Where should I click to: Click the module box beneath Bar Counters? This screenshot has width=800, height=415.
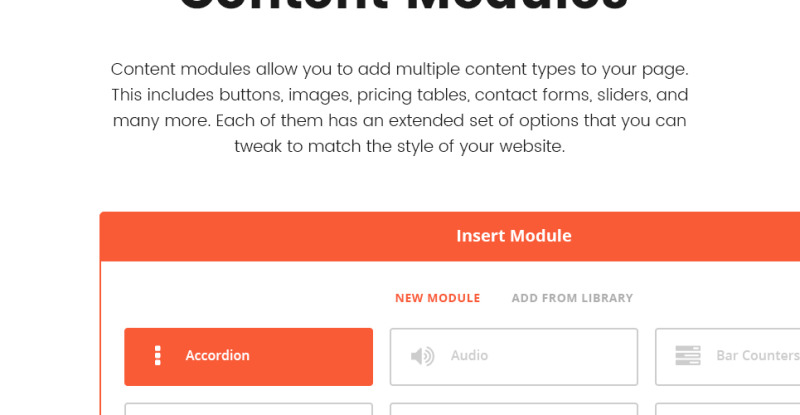point(728,409)
